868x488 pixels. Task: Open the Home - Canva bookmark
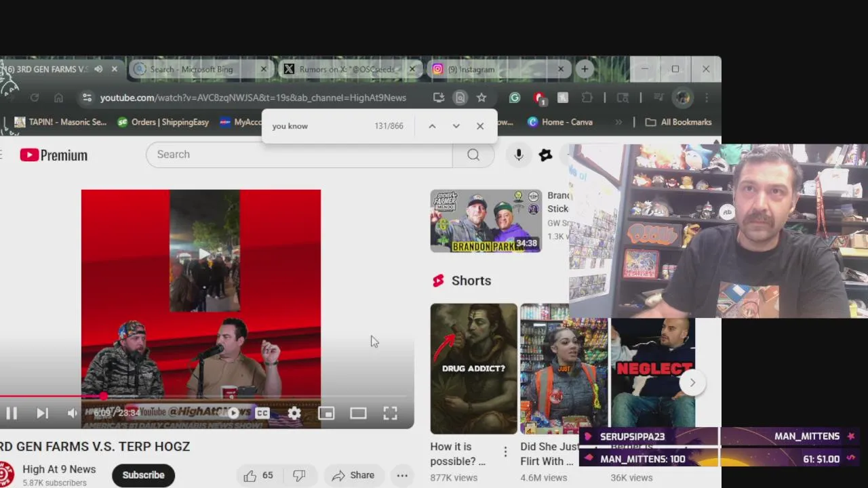click(x=560, y=122)
